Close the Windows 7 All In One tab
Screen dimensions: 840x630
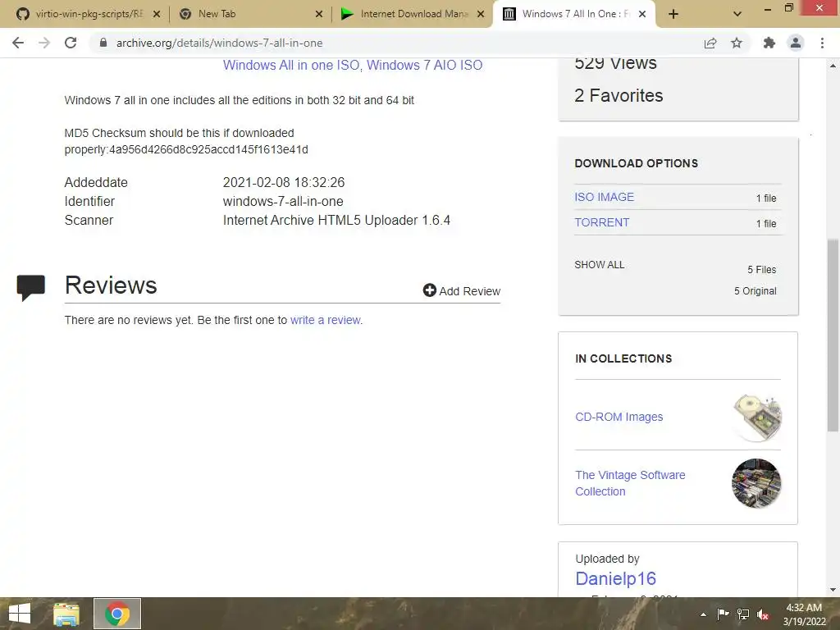(x=642, y=14)
